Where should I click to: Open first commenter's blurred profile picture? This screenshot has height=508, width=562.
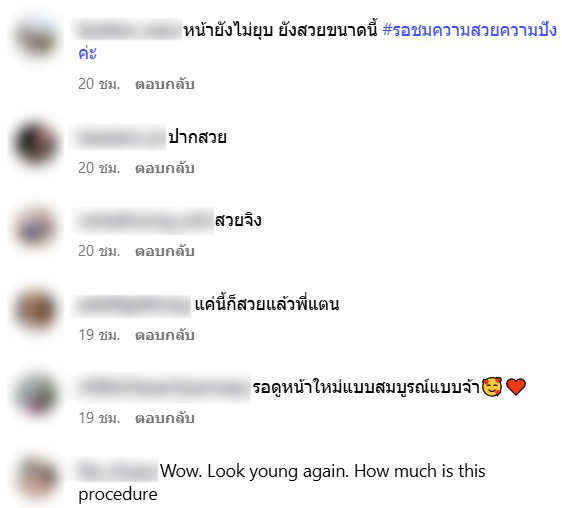point(36,38)
